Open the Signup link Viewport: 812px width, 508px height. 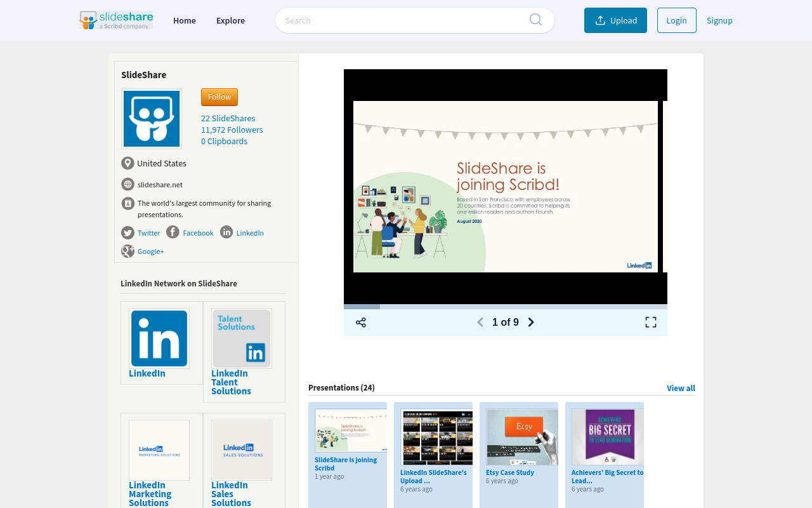click(x=719, y=20)
